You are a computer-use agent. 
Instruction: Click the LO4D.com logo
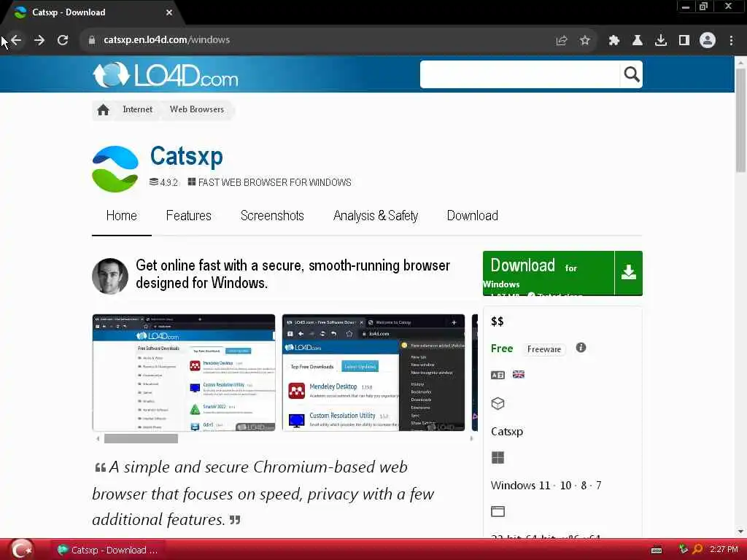tap(166, 75)
